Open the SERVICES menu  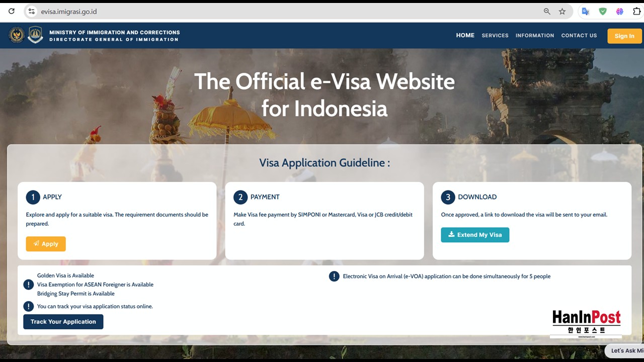[x=495, y=36]
